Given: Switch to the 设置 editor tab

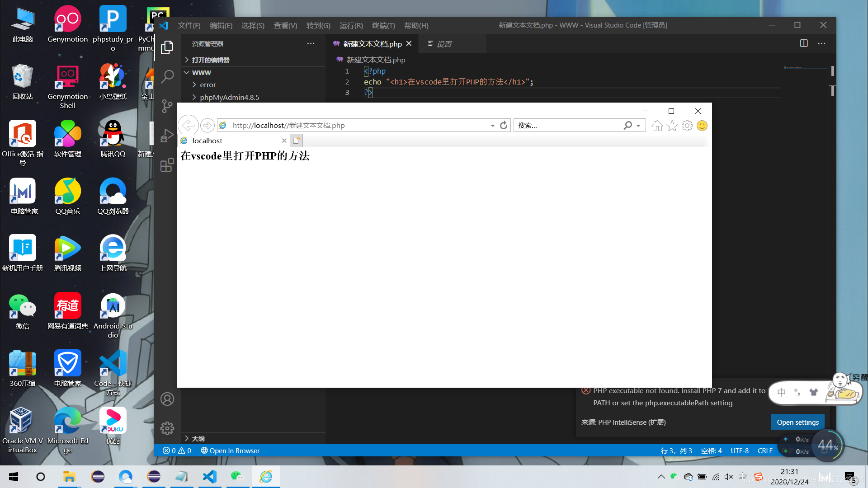Looking at the screenshot, I should [x=443, y=44].
